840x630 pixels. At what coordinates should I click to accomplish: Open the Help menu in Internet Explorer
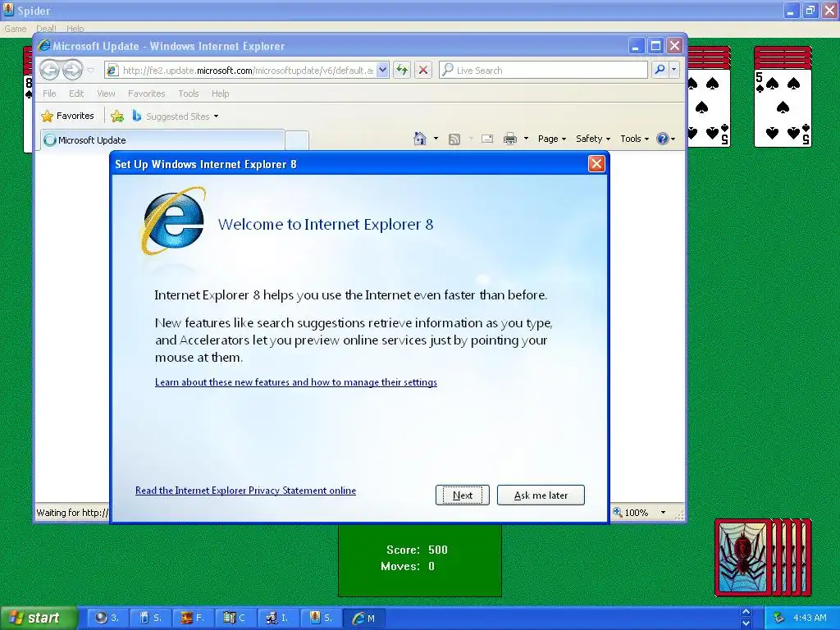tap(220, 94)
